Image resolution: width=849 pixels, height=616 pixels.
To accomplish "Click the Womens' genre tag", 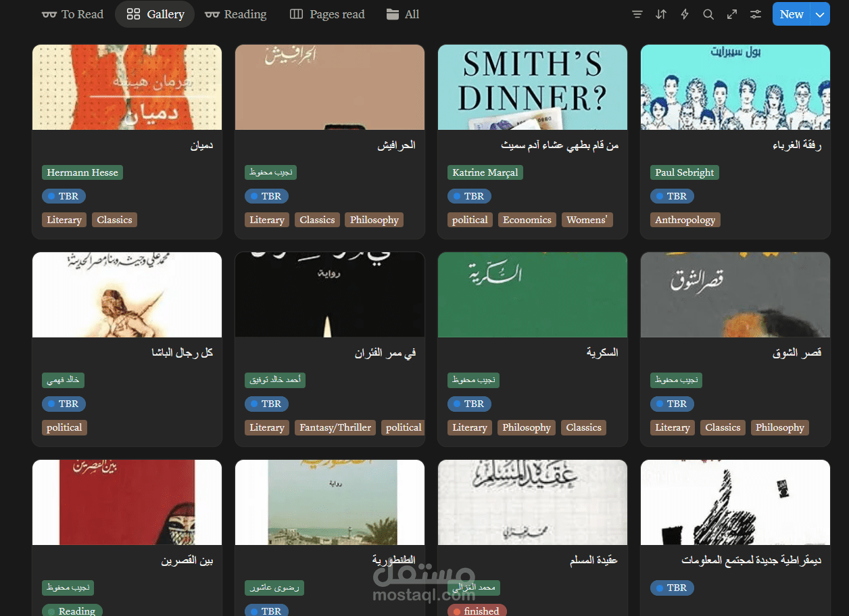I will (587, 220).
